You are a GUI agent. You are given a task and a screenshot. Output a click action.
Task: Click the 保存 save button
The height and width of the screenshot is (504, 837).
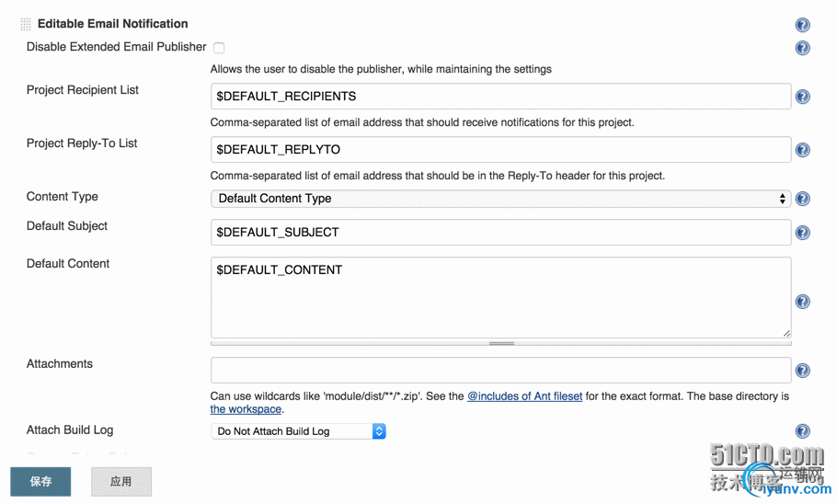[40, 482]
